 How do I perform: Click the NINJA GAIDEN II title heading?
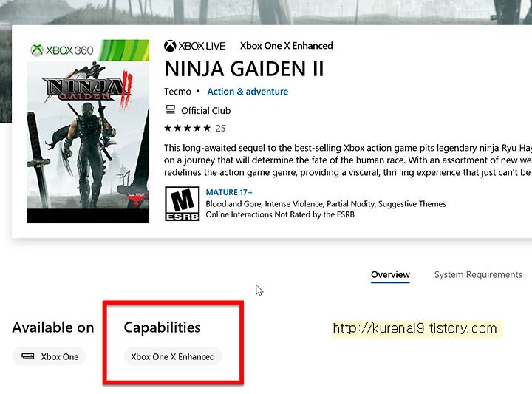(244, 69)
